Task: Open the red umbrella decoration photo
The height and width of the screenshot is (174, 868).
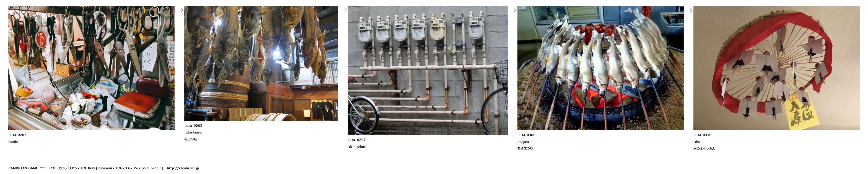Action: coord(776,68)
